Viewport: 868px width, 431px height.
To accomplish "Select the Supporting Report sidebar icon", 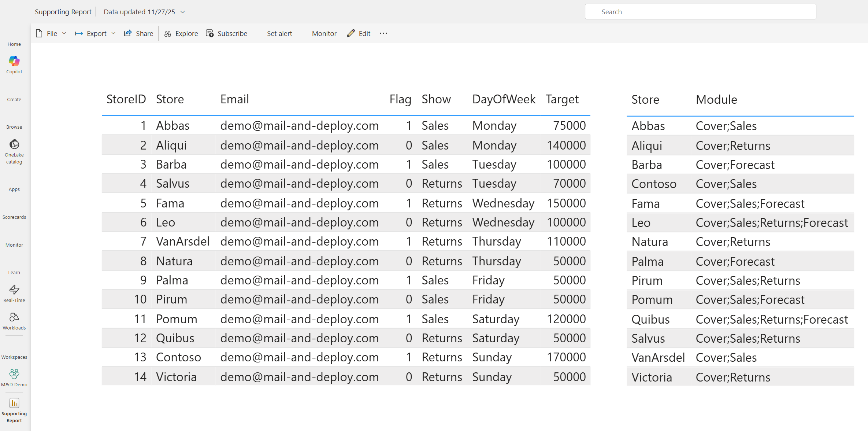I will [x=14, y=404].
